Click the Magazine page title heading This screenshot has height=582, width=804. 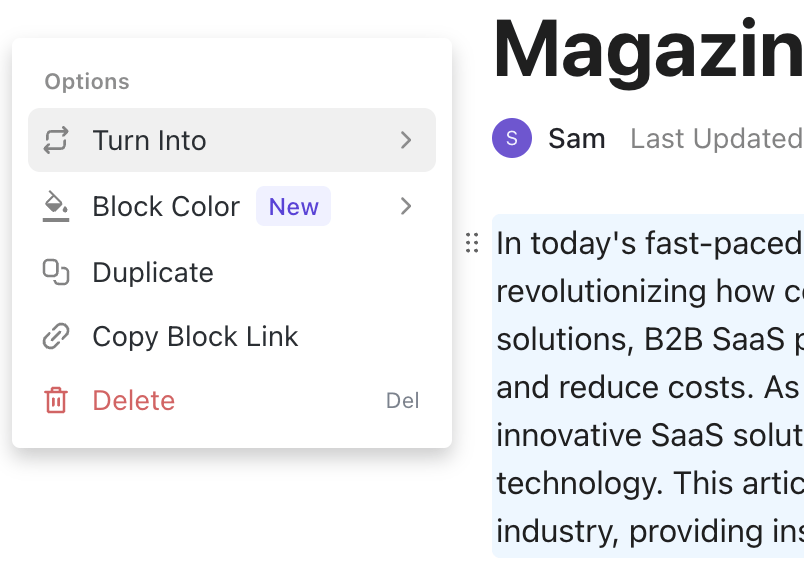[x=648, y=50]
